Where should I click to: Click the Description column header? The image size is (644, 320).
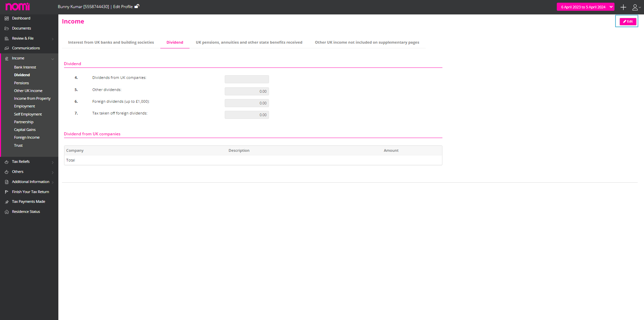[239, 151]
